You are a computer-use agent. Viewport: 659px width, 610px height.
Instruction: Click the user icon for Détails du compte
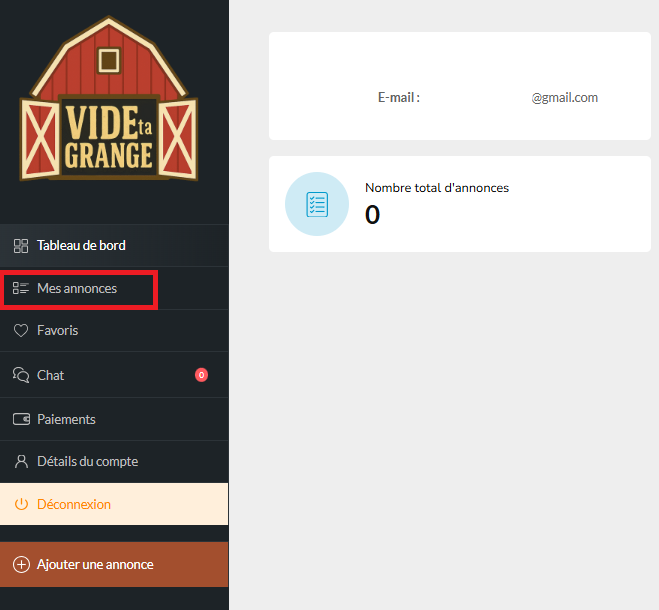coord(20,462)
